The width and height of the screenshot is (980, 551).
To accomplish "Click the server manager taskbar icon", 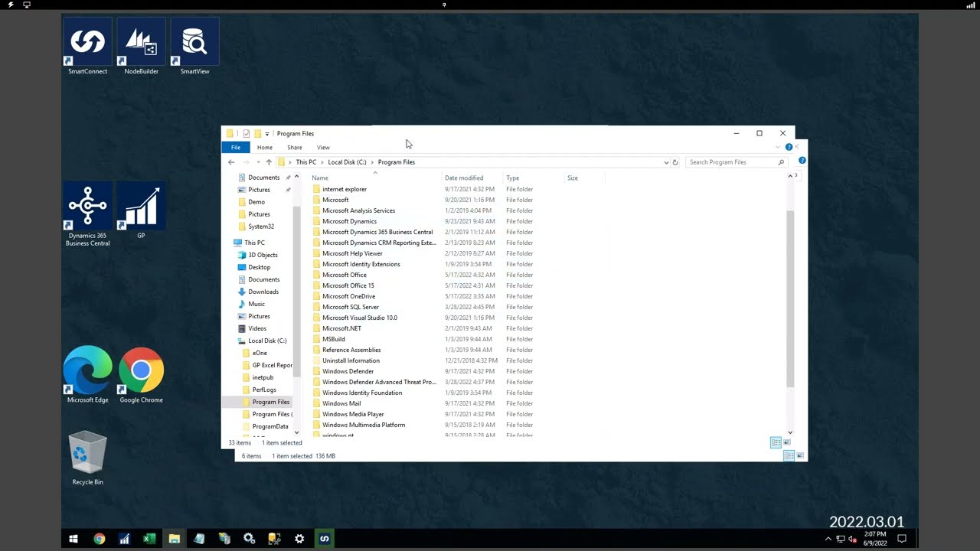I will (x=224, y=539).
